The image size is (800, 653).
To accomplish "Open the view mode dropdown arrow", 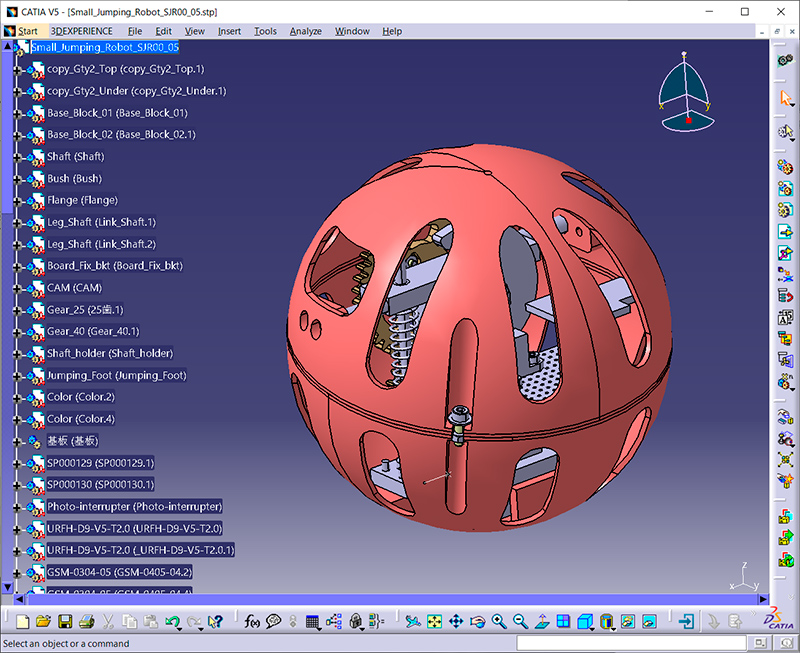I will click(614, 628).
